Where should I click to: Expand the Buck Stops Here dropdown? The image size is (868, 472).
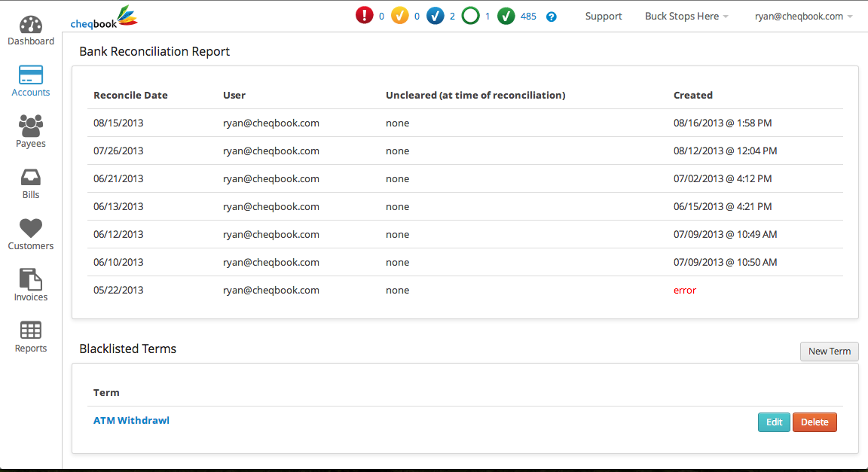pyautogui.click(x=686, y=17)
